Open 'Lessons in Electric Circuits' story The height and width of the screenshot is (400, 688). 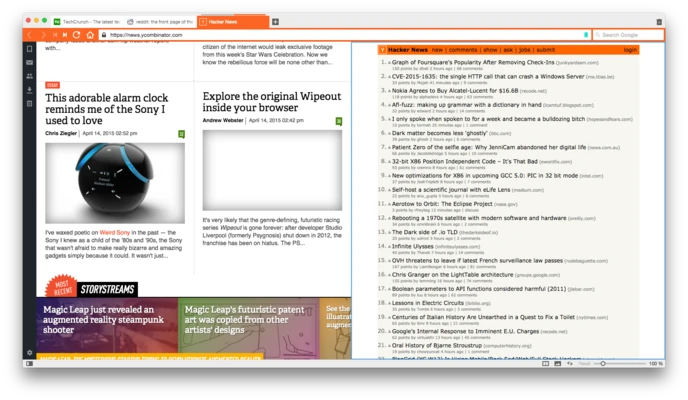(x=427, y=303)
